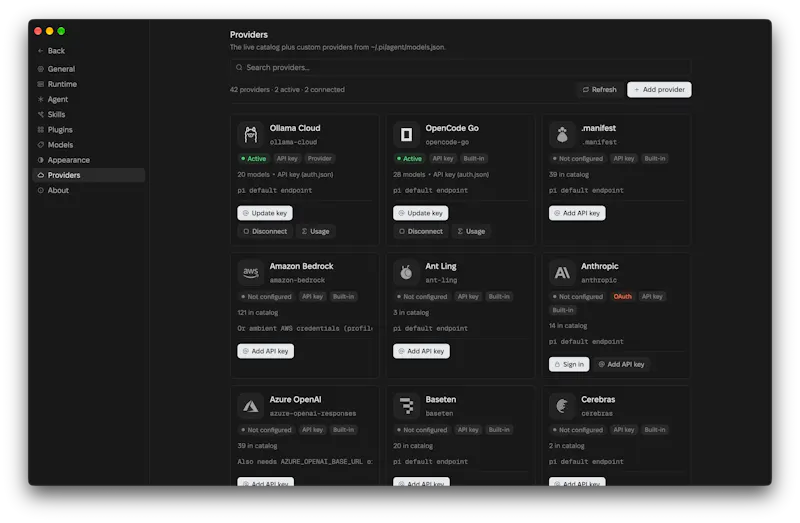Switch to the Skills section
800x523 pixels.
coord(89,114)
